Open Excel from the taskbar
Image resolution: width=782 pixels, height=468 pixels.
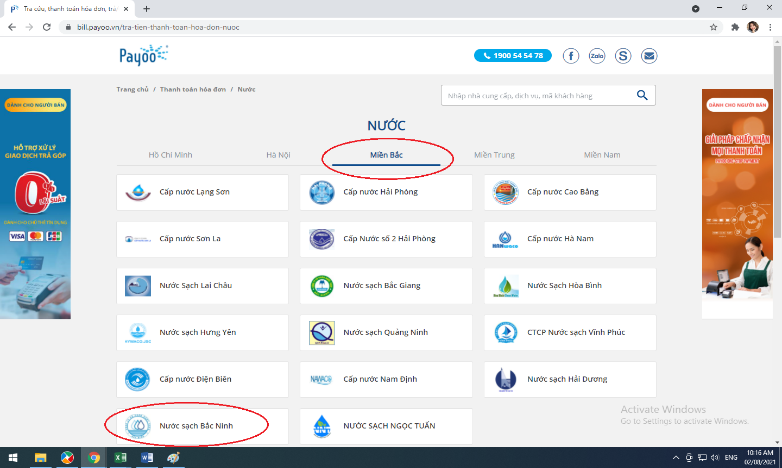[120, 458]
